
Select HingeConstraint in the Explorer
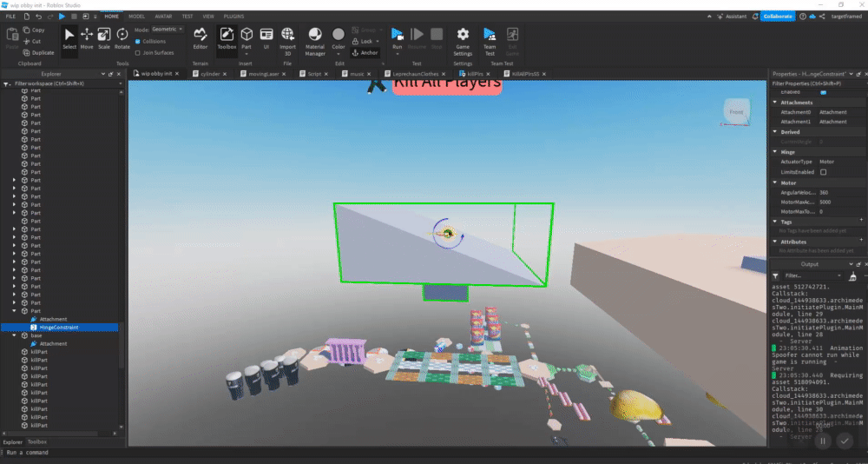point(59,327)
